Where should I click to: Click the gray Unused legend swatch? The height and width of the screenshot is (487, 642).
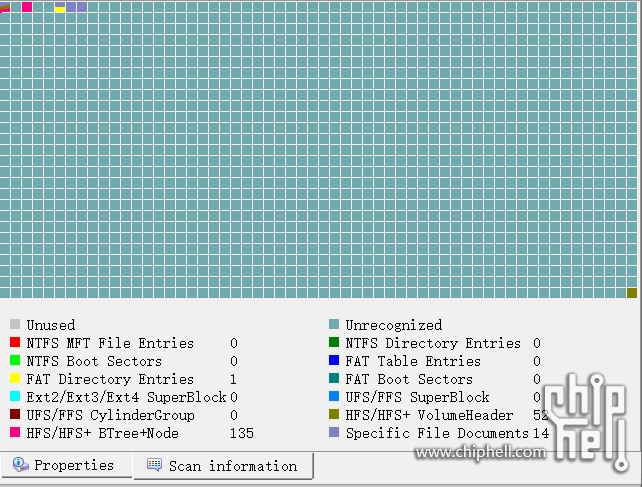15,325
